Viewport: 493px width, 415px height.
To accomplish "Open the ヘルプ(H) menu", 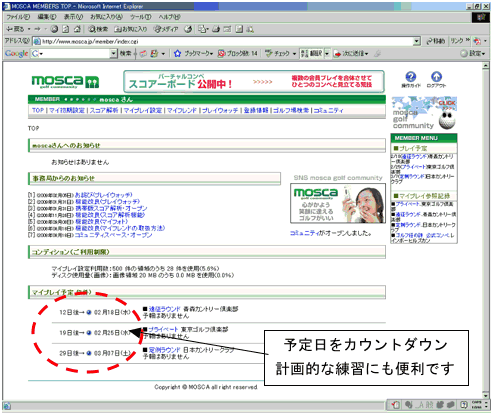I will pos(169,17).
